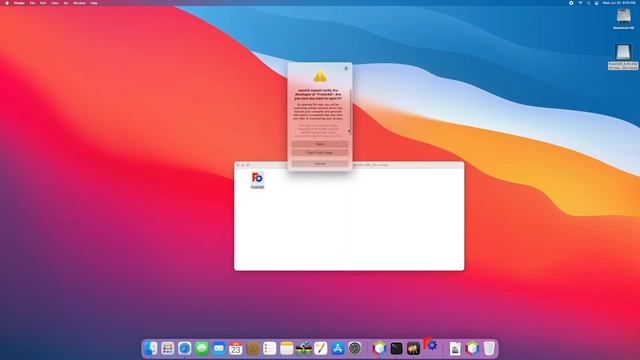Open Launchpad from the Dock
This screenshot has height=360, width=640.
click(168, 348)
